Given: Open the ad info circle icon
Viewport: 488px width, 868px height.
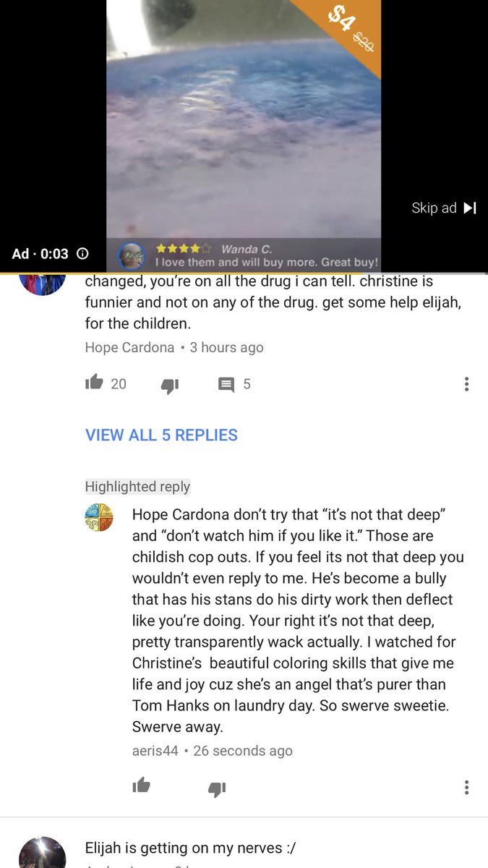Looking at the screenshot, I should [82, 254].
